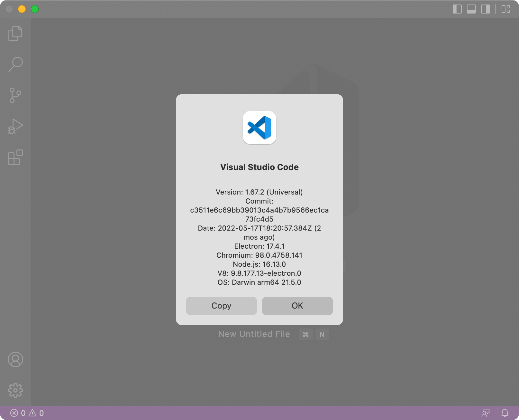Toggle the bottom panel visibility
The image size is (519, 420).
coord(471,9)
